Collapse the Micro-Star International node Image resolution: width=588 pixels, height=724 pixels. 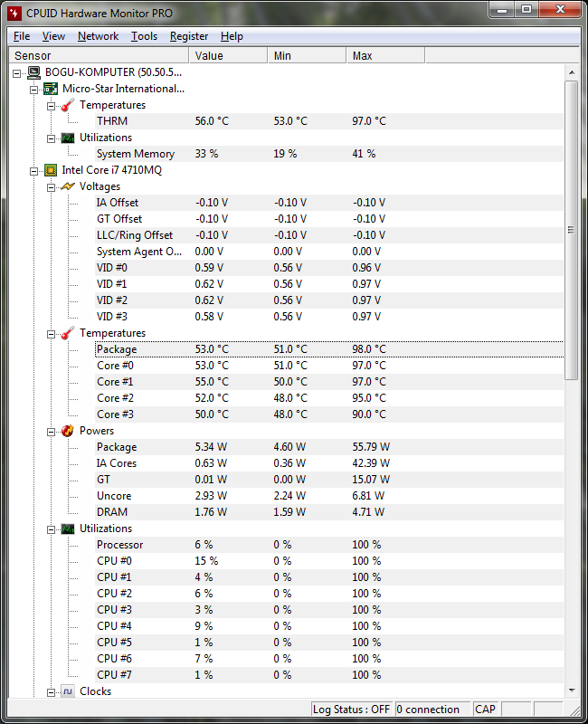click(34, 90)
